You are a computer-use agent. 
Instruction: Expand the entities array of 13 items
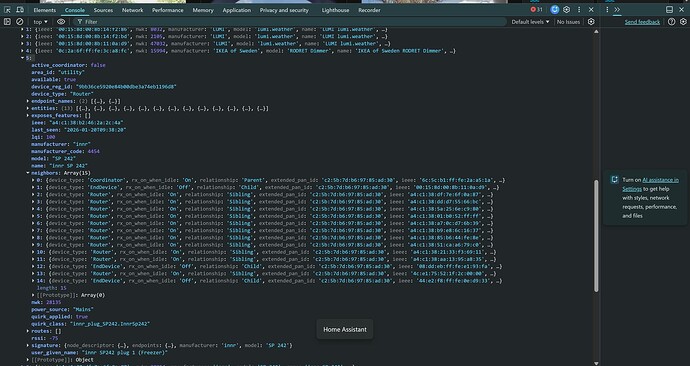[x=28, y=108]
